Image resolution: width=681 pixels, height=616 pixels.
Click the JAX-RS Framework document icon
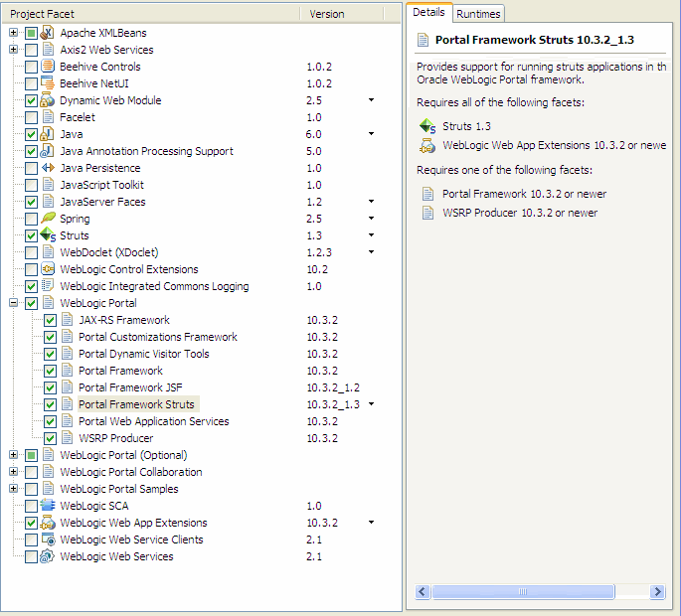[67, 320]
